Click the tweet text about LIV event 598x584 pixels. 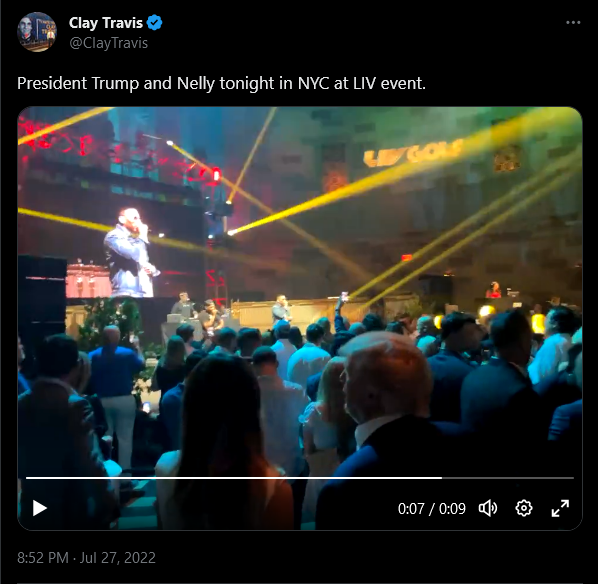pyautogui.click(x=221, y=83)
